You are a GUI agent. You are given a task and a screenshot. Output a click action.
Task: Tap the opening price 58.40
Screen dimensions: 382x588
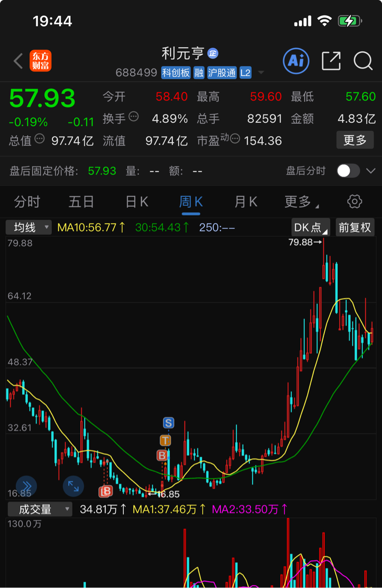pyautogui.click(x=172, y=96)
